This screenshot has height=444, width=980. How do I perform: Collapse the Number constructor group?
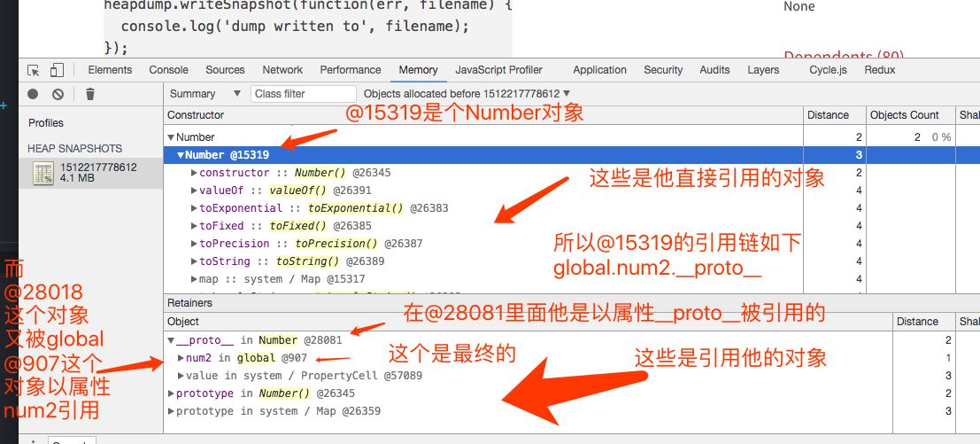(171, 137)
